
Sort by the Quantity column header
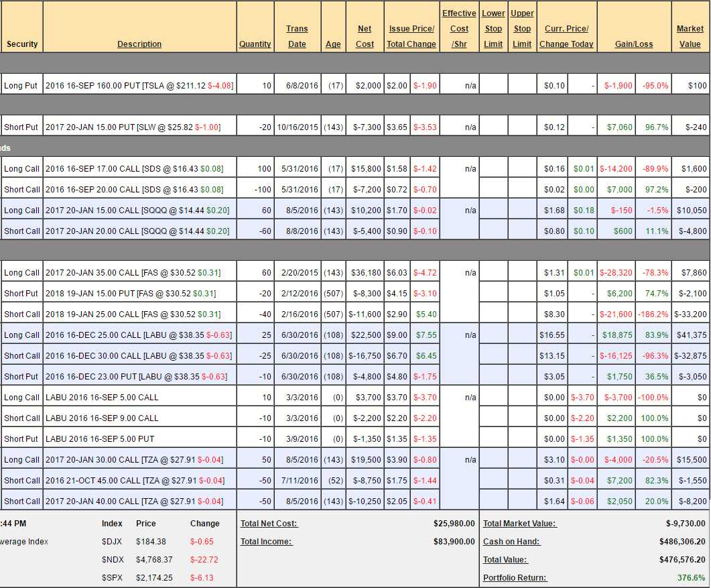point(255,44)
